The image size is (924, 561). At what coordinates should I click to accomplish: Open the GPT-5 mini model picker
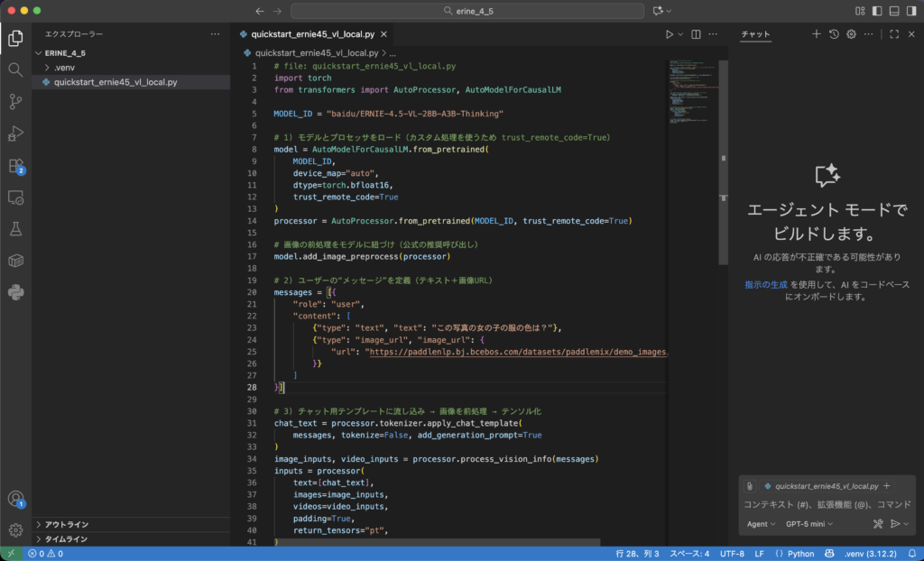809,524
